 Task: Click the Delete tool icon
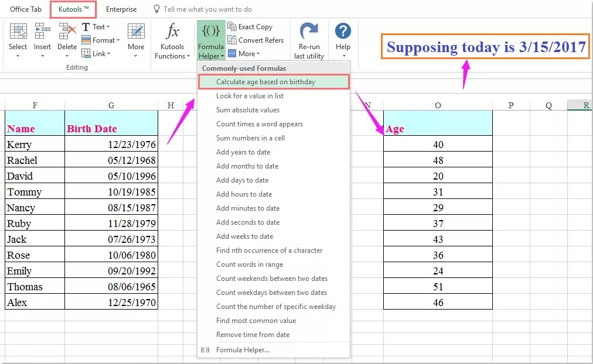(x=67, y=31)
